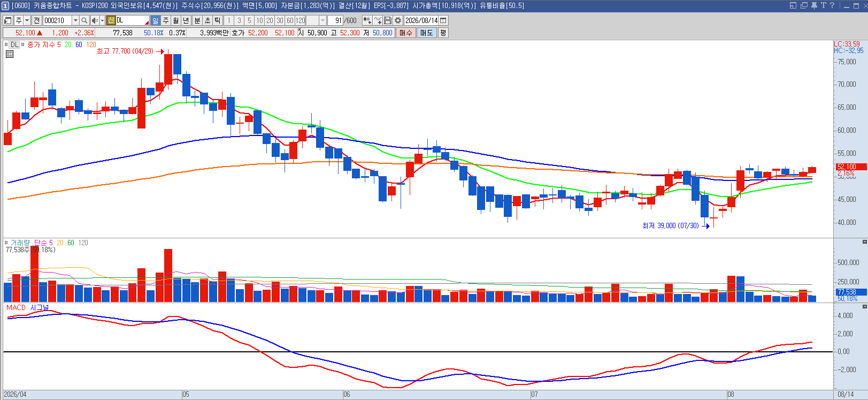Toggle the 평 button next to 매도
The width and height of the screenshot is (868, 400).
[443, 33]
